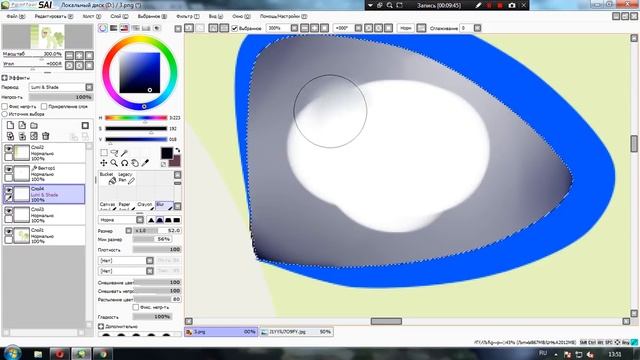Click the recorder pencil draw icon

478,5
